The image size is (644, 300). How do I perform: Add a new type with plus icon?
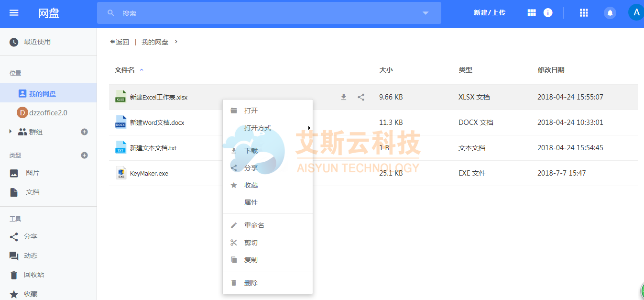(85, 155)
